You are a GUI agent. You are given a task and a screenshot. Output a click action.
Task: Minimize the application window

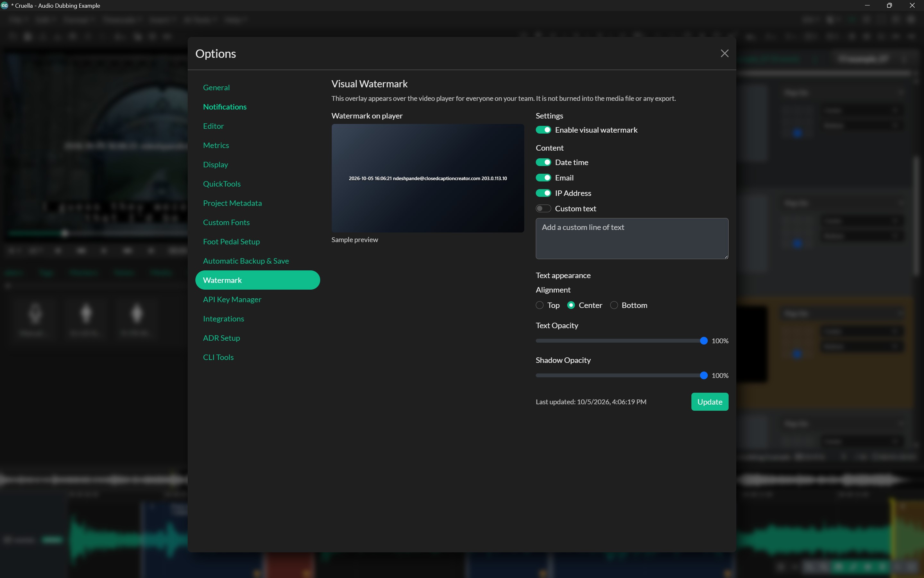click(867, 5)
